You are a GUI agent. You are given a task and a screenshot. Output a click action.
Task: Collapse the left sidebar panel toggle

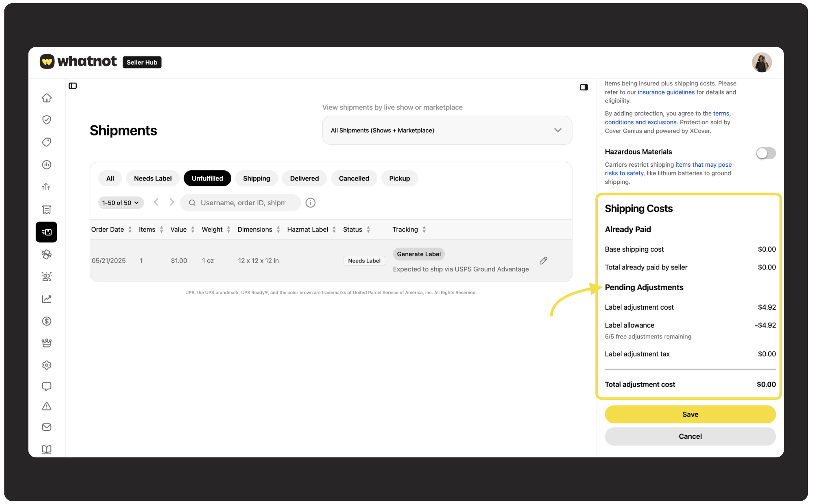[73, 86]
